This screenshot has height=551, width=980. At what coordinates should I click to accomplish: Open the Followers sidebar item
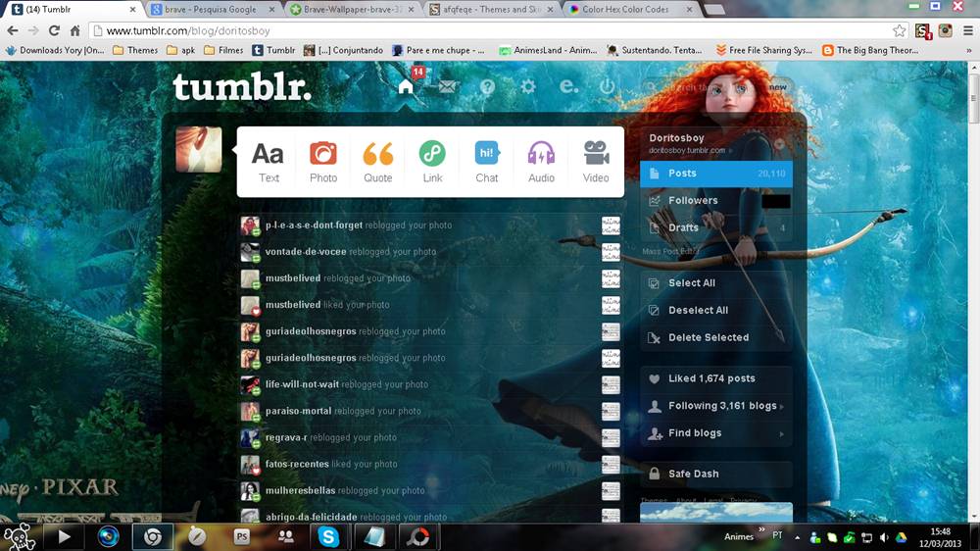[x=716, y=201]
